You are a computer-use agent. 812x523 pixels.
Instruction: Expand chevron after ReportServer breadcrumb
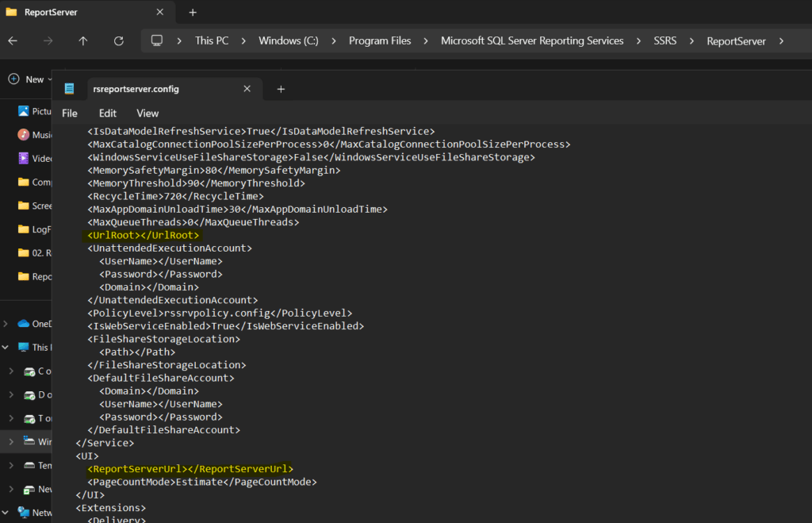[x=781, y=41]
